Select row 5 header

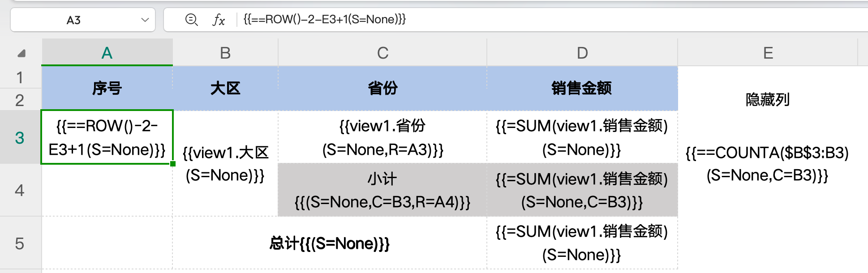[20, 243]
